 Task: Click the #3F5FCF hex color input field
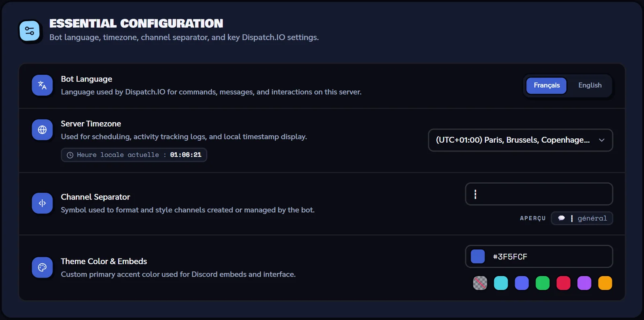tap(539, 256)
